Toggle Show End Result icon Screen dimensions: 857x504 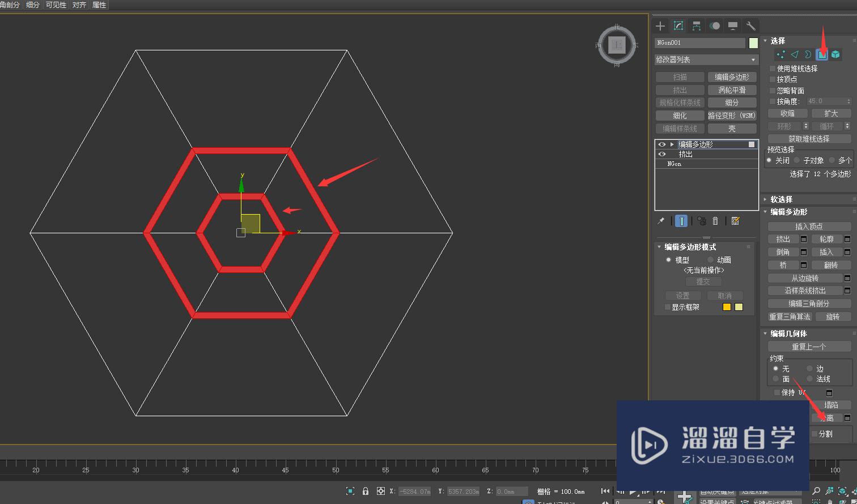(682, 221)
